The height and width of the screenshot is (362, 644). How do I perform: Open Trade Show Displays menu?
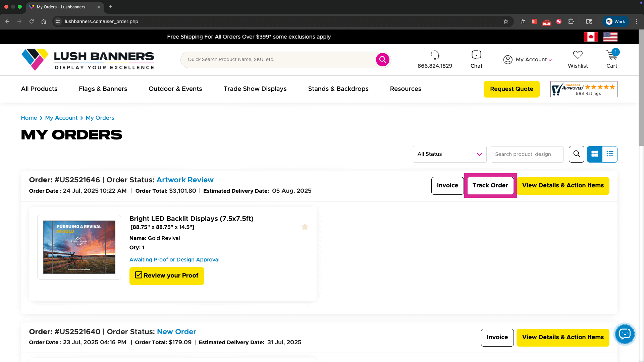[255, 89]
